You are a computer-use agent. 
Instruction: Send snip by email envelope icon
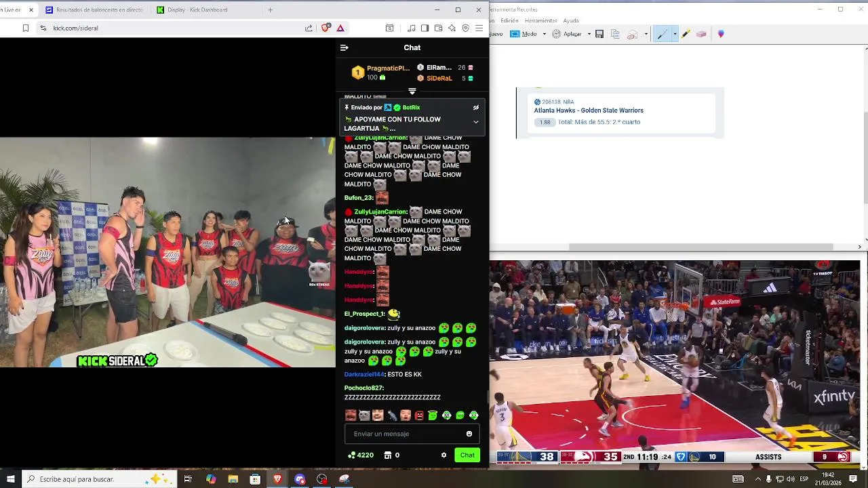point(632,34)
